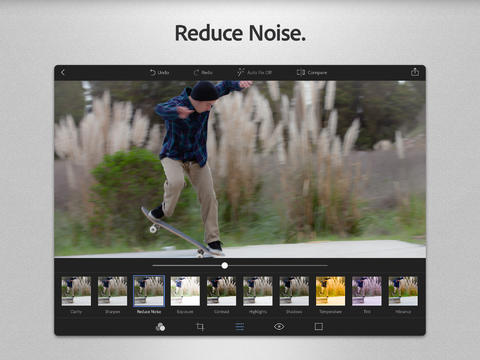
Task: Choose the Contrast adjustment thumbnail
Action: [221, 291]
